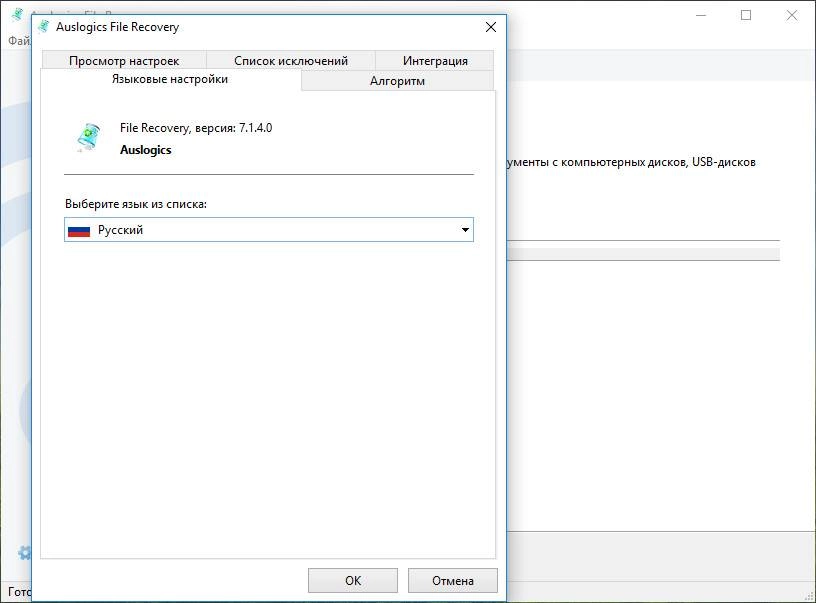Image resolution: width=816 pixels, height=603 pixels.
Task: Click the Русский language combo box
Action: 269,229
